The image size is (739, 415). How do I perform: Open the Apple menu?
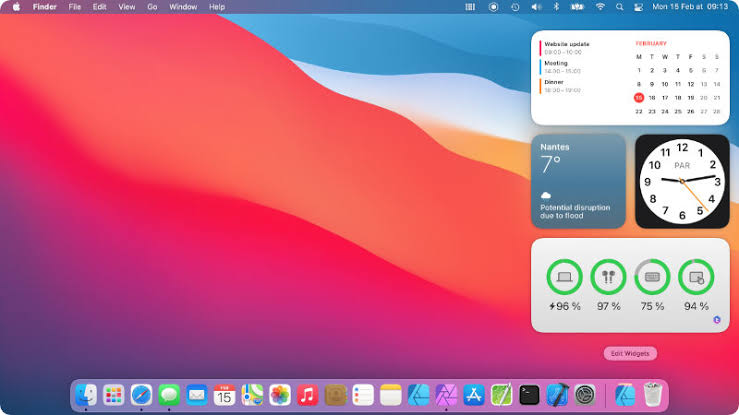pos(16,7)
